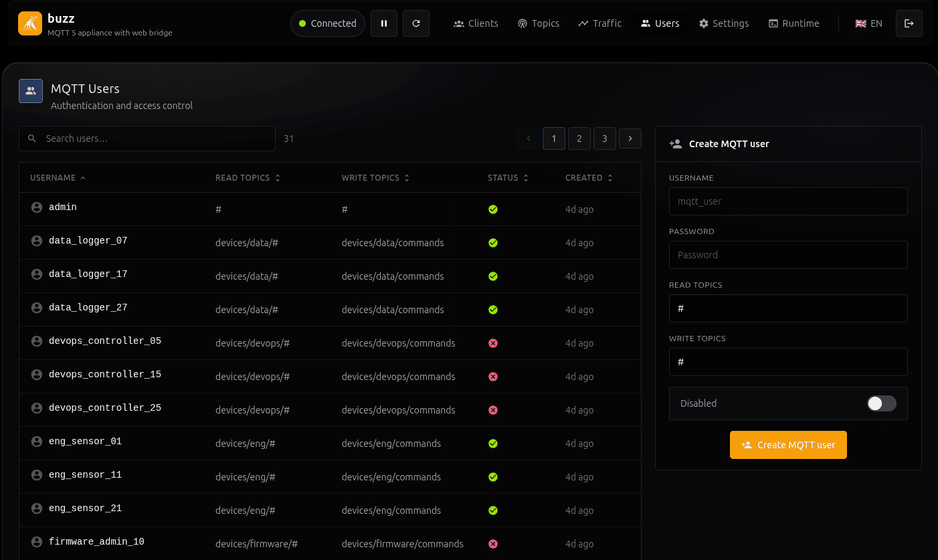This screenshot has height=560, width=938.
Task: Click the green status check for eng_sensor_21
Action: [493, 510]
